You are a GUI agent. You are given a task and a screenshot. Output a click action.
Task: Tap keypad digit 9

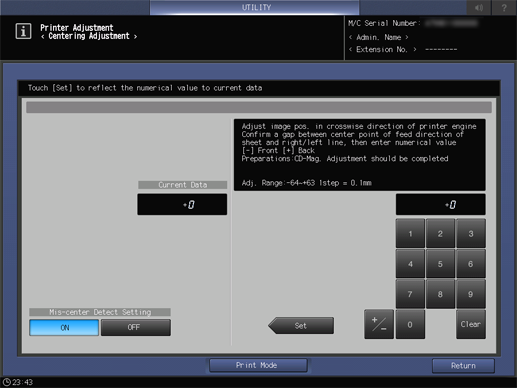470,294
